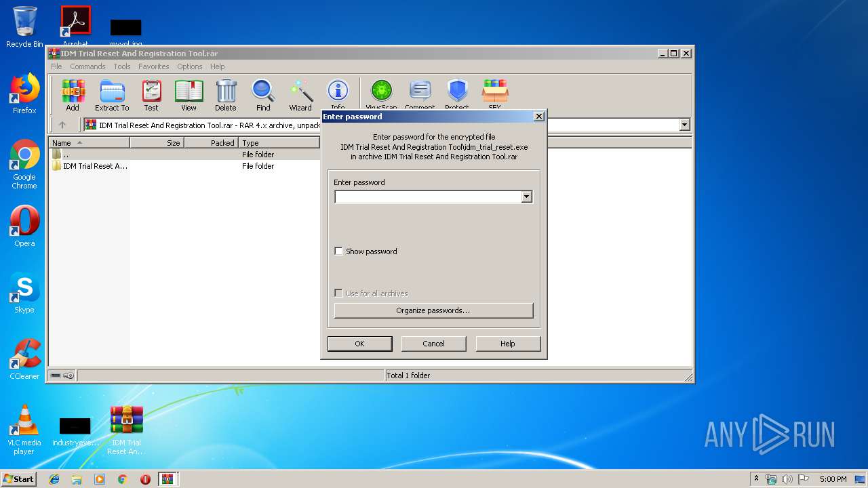
Task: Sort the file list by Name column
Action: click(89, 143)
